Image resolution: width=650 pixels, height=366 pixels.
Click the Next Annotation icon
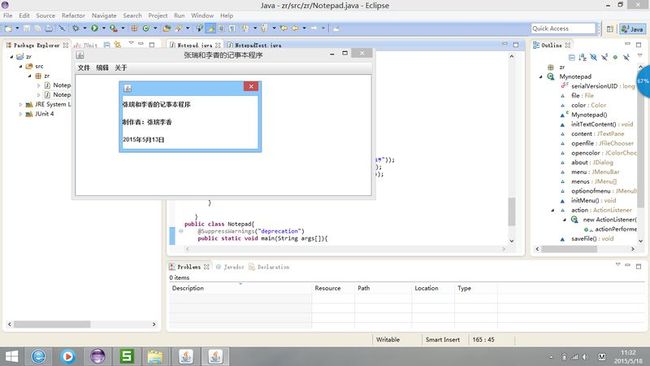(245, 28)
